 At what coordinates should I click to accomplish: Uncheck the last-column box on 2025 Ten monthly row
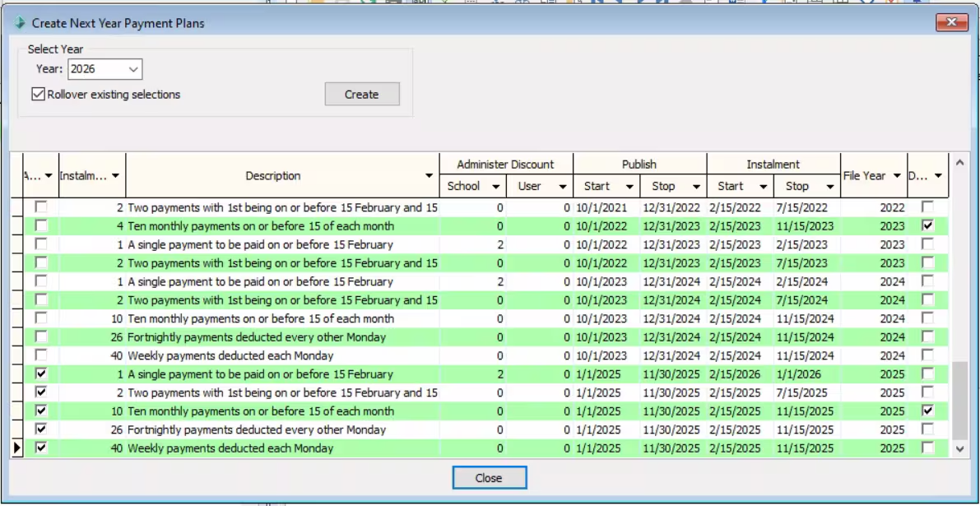(x=928, y=411)
